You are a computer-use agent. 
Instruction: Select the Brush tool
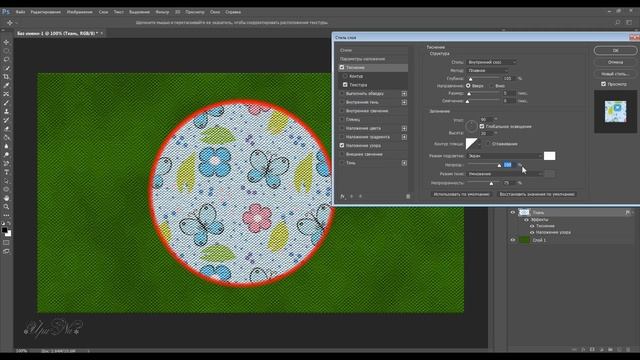[6, 103]
